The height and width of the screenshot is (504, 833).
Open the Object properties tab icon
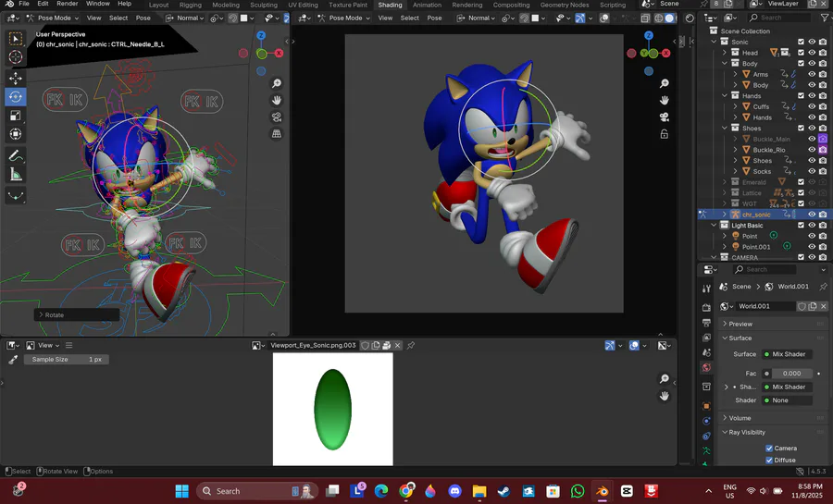pyautogui.click(x=706, y=406)
